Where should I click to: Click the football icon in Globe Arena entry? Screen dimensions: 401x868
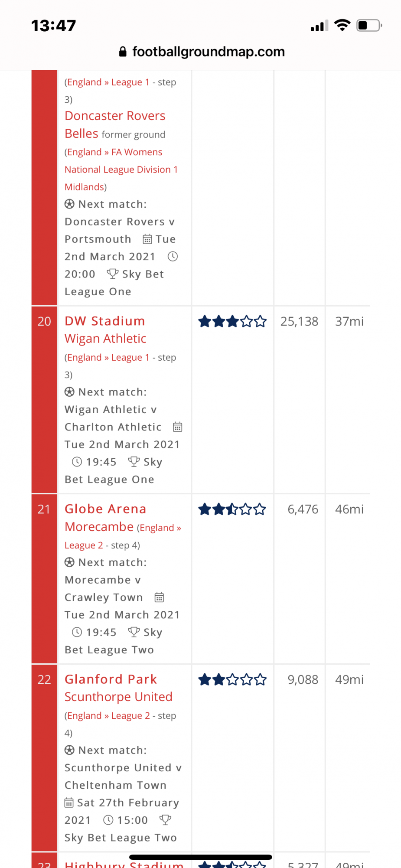(x=69, y=562)
